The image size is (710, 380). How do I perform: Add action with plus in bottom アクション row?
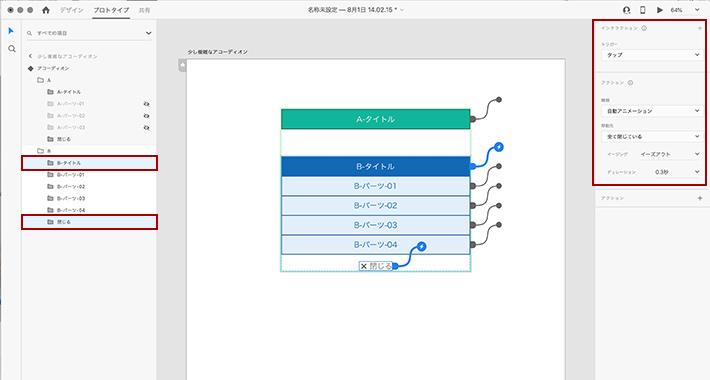coord(700,198)
